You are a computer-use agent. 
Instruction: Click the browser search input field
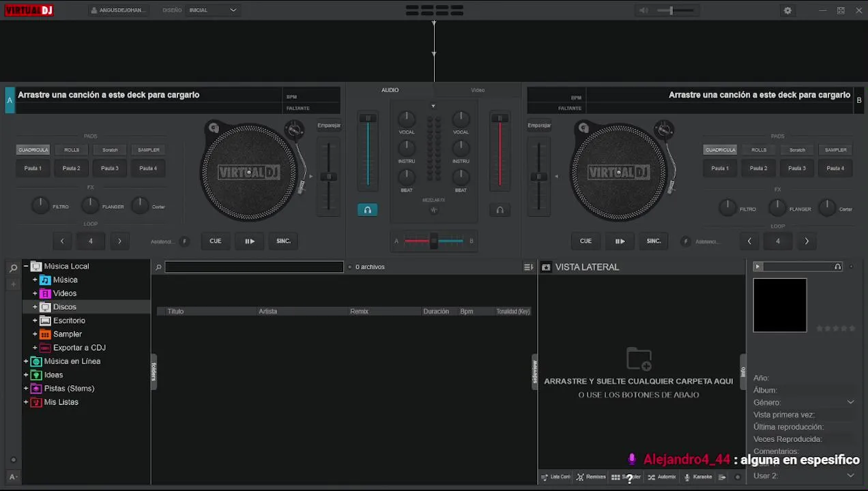click(x=254, y=267)
